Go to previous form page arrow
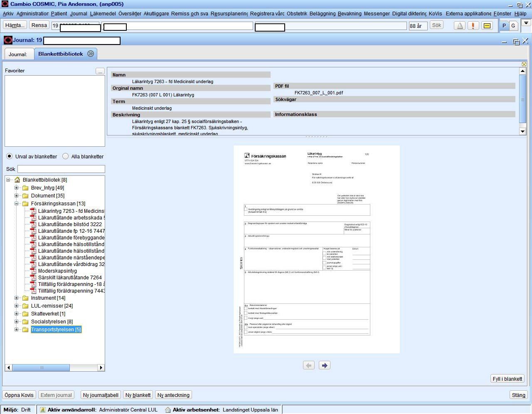532x414 pixels. [x=309, y=365]
